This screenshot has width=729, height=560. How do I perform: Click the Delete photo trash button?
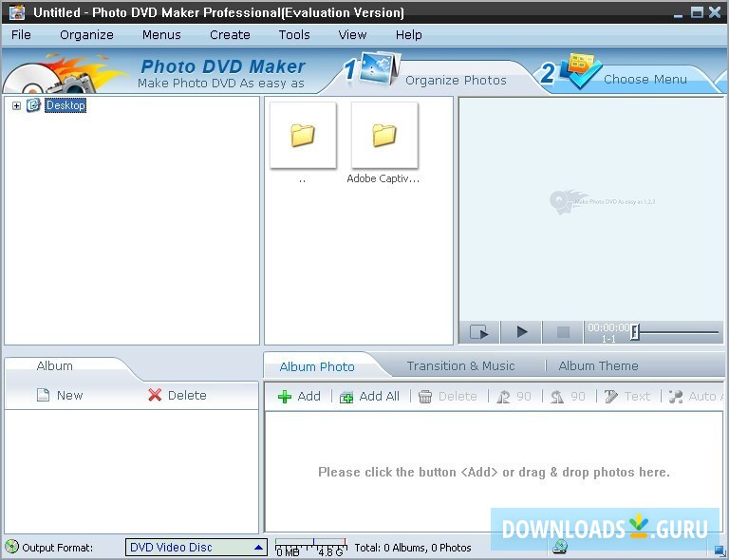tap(448, 397)
